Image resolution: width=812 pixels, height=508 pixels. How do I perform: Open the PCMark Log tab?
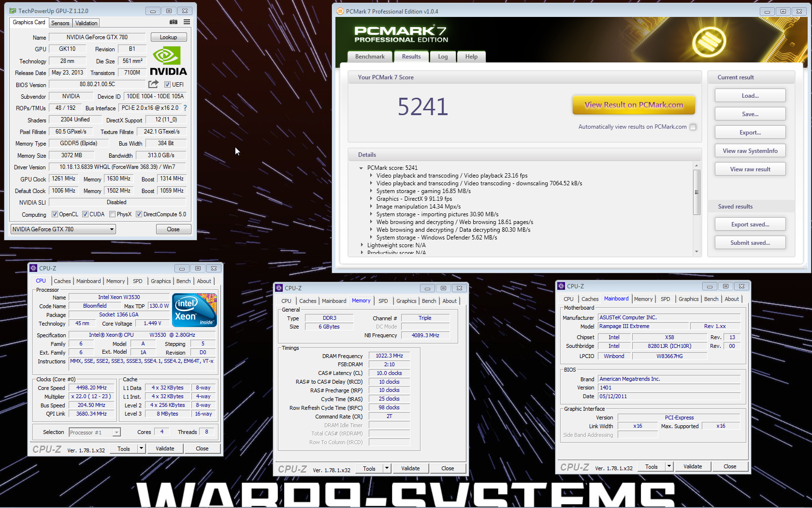click(x=443, y=57)
